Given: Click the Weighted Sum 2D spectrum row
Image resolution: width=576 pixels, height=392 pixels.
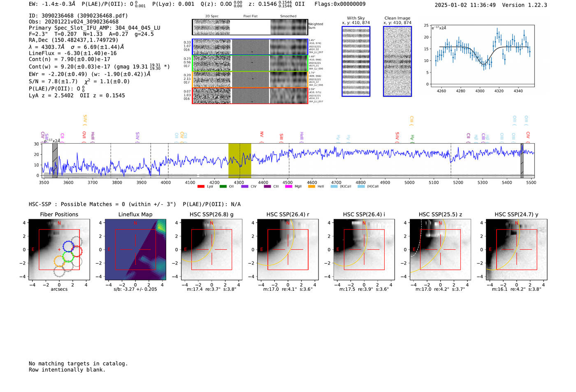Looking at the screenshot, I should (250, 27).
